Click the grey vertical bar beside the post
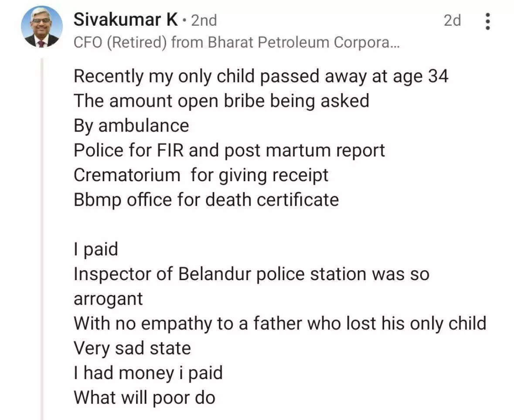Viewport: 514px width, 420px height. click(42, 240)
